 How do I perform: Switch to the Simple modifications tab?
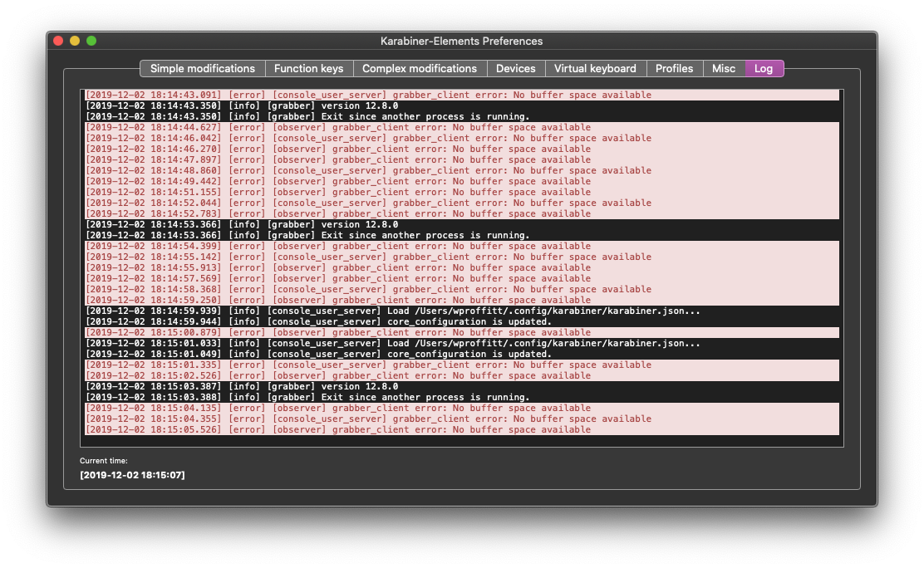[x=202, y=68]
